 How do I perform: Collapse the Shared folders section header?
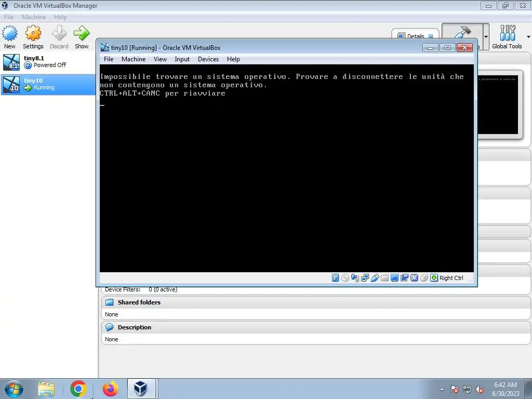315,302
